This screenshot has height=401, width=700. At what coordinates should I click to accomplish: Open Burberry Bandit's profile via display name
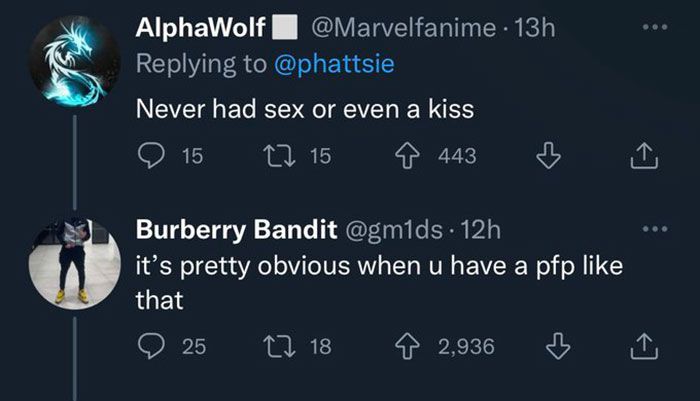click(235, 231)
